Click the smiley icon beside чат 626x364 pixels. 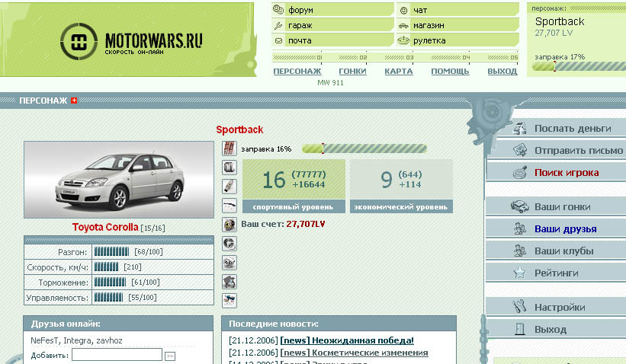pyautogui.click(x=403, y=11)
